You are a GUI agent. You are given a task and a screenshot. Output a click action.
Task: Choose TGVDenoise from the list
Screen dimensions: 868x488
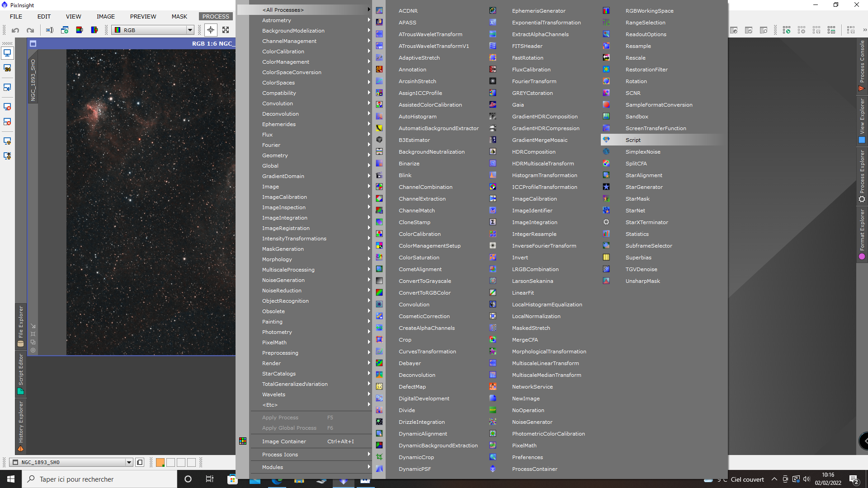click(x=641, y=269)
